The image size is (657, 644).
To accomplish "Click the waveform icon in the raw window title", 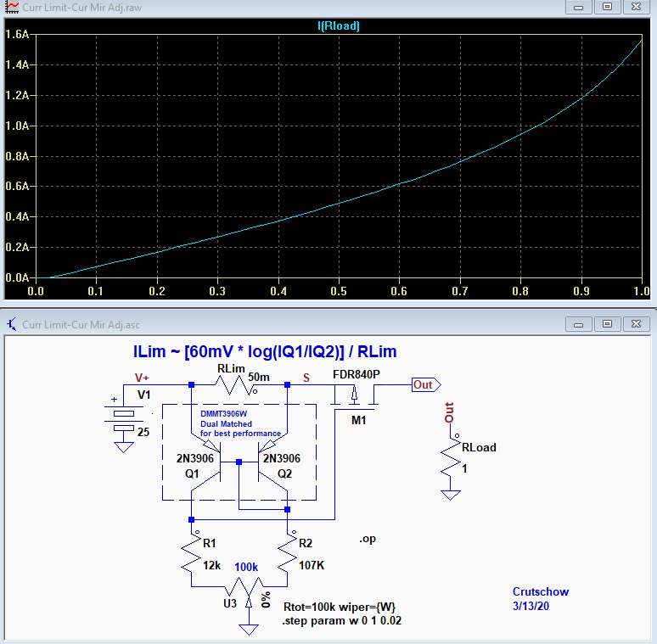I will [11, 7].
